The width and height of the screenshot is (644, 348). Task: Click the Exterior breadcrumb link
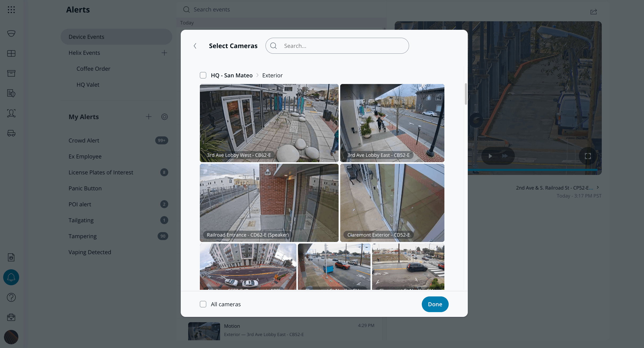(272, 75)
